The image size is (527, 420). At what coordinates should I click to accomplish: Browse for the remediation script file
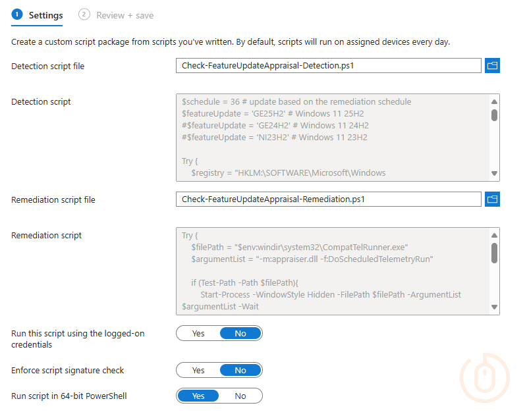tap(492, 199)
